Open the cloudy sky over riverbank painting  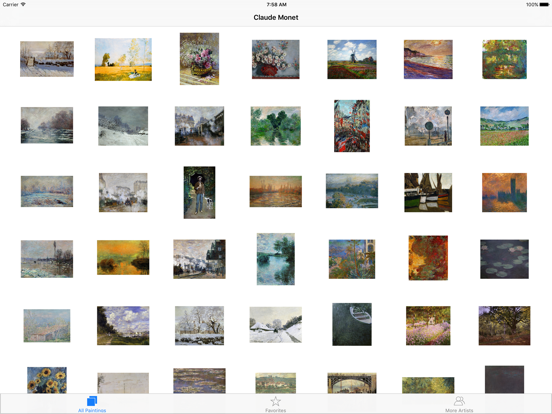pyautogui.click(x=123, y=326)
